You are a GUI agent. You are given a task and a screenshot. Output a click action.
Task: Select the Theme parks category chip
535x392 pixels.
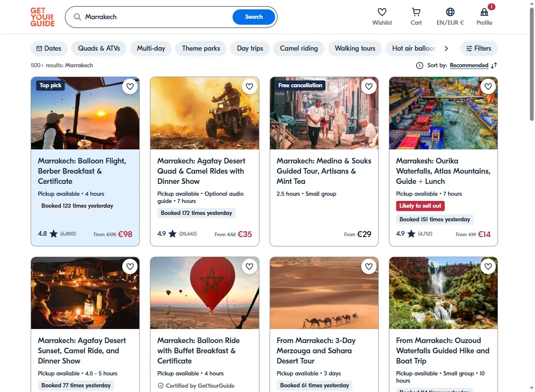201,49
